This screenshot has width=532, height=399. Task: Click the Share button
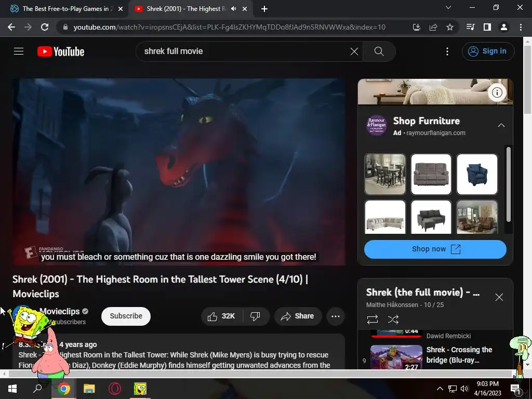click(298, 316)
